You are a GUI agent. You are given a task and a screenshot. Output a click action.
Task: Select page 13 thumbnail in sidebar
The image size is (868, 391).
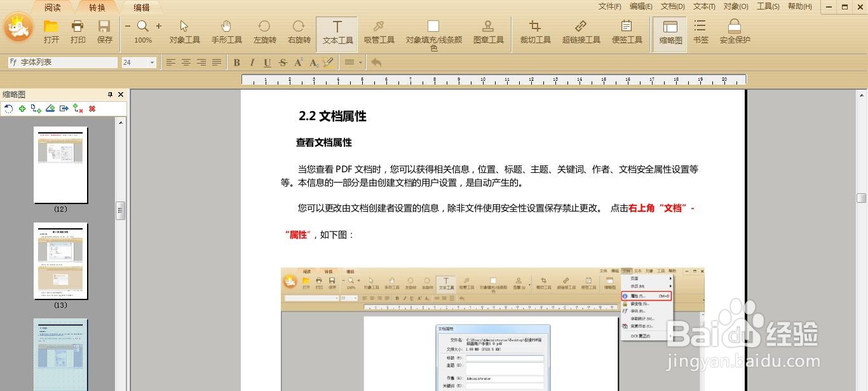(x=60, y=261)
